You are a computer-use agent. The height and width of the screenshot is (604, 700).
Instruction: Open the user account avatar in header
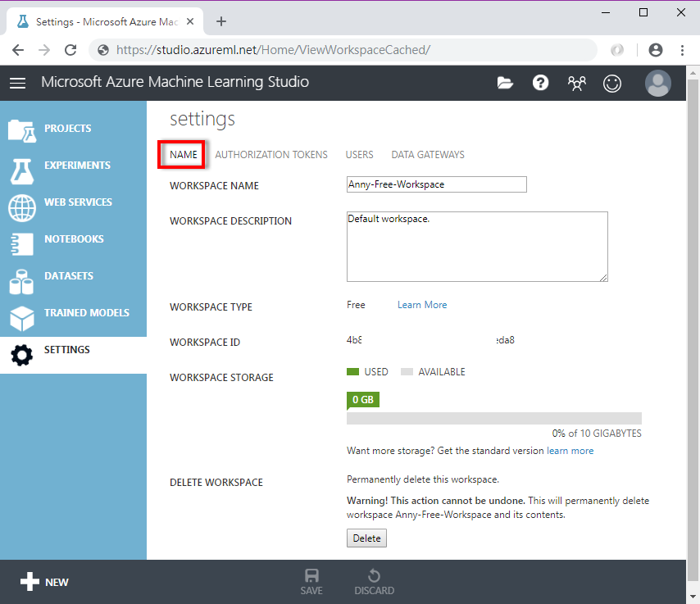[657, 83]
